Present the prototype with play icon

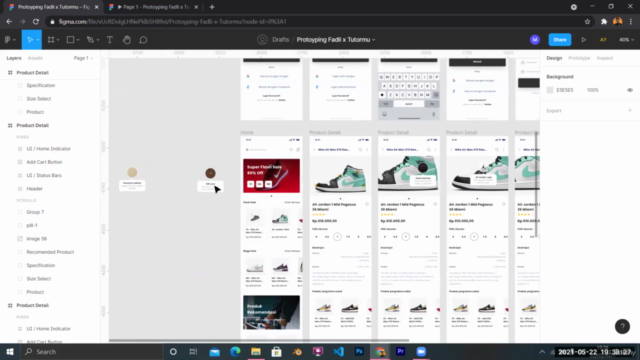coord(584,40)
